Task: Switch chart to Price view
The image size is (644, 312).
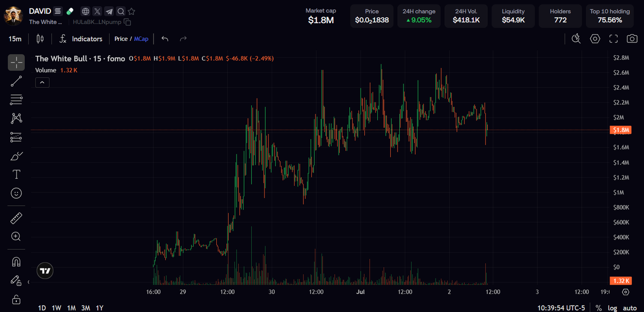Action: (121, 39)
